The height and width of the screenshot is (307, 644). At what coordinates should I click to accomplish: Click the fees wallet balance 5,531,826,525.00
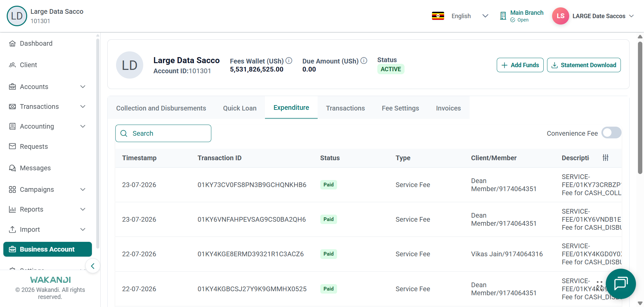[x=257, y=69]
